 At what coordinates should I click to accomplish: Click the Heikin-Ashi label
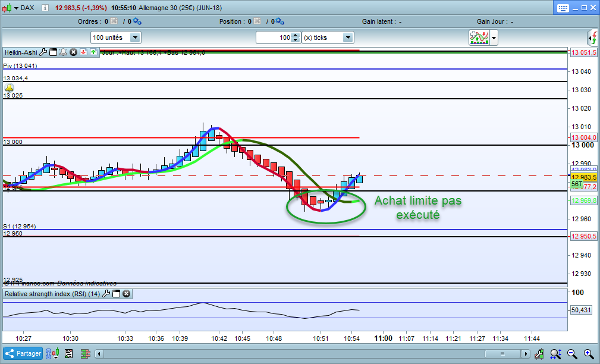coord(21,52)
